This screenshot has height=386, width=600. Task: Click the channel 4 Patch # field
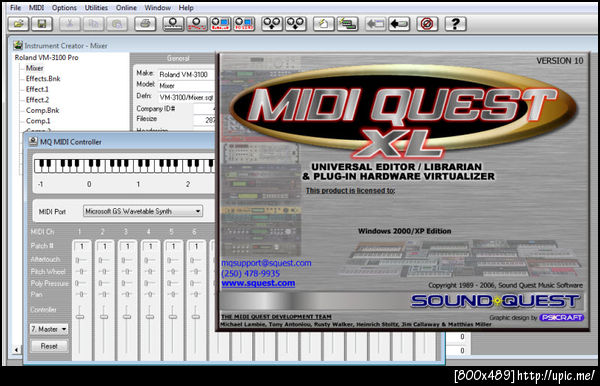click(x=150, y=247)
